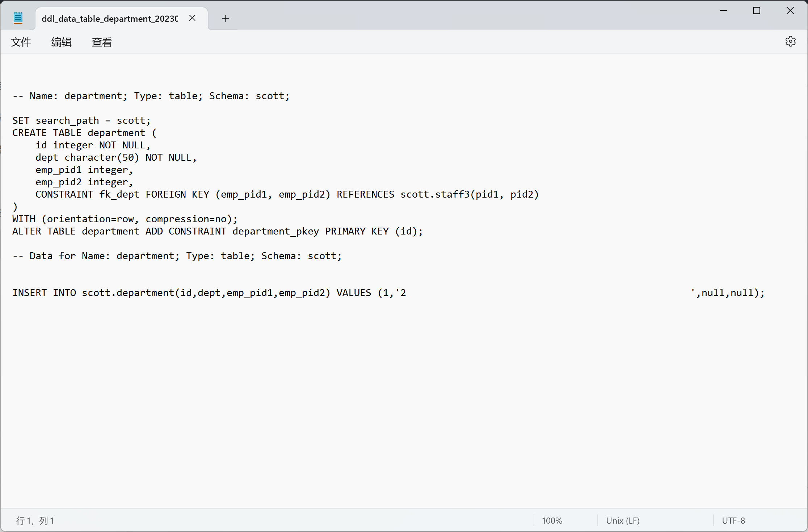This screenshot has width=808, height=532.
Task: Add a new tab with plus icon
Action: point(226,18)
